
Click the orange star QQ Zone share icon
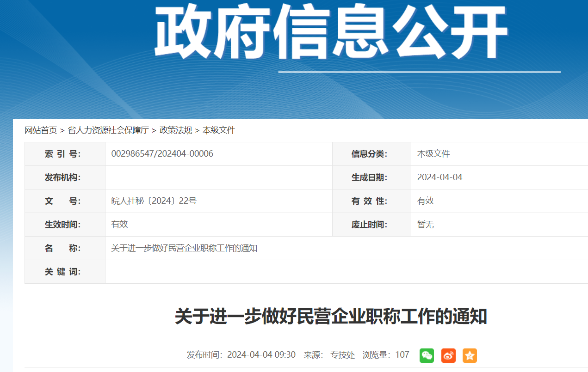(x=470, y=355)
